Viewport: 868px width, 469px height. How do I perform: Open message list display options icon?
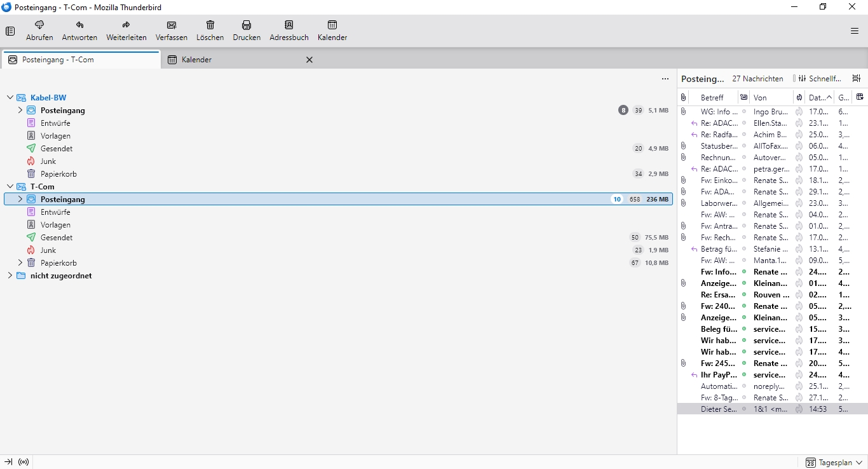click(857, 79)
